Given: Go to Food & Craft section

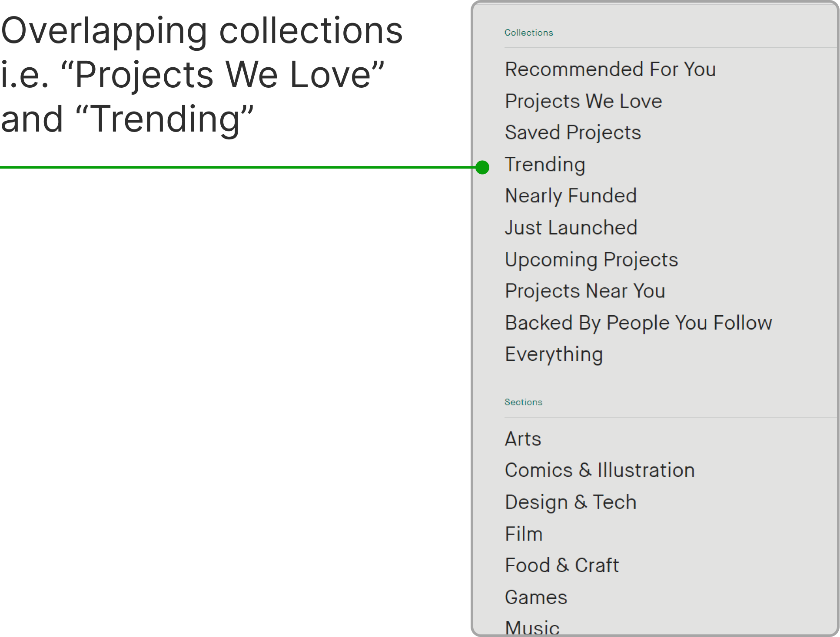Looking at the screenshot, I should point(562,565).
